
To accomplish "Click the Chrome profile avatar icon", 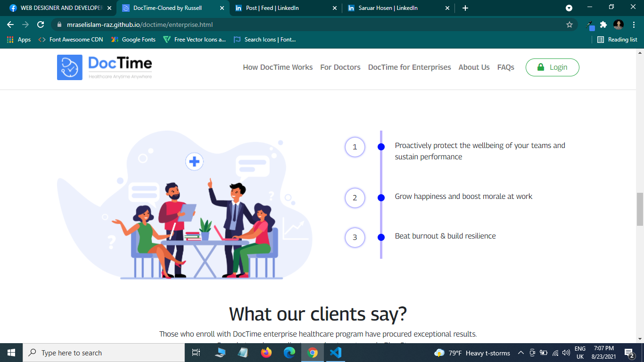I will 618,25.
